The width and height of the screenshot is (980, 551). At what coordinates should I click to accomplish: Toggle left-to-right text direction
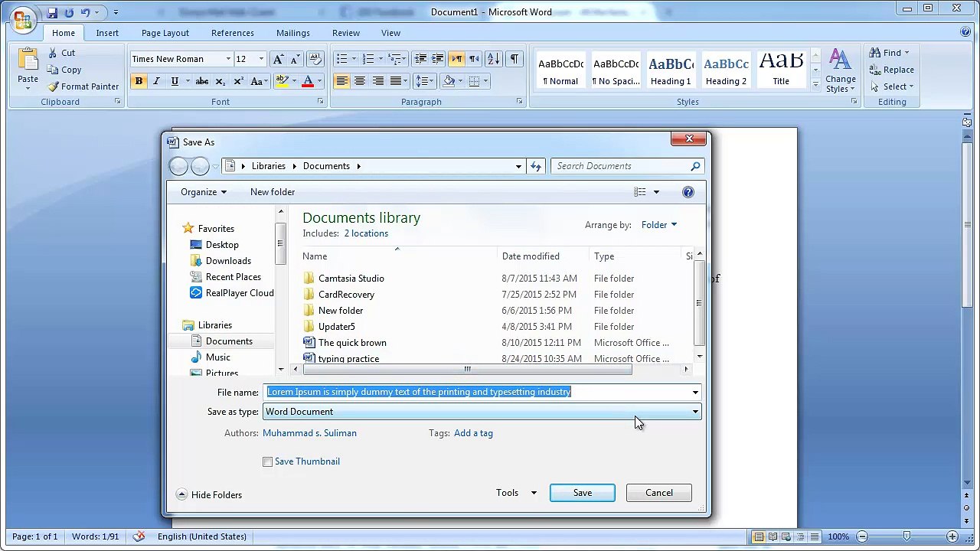coord(457,59)
